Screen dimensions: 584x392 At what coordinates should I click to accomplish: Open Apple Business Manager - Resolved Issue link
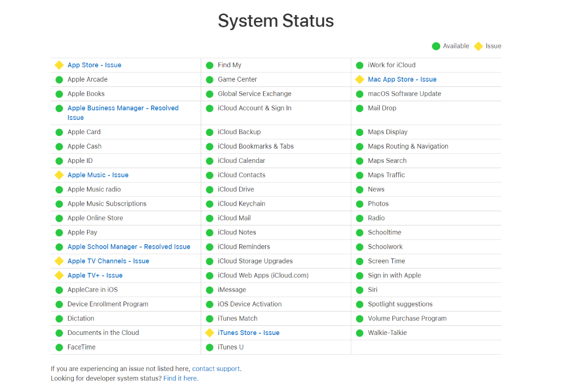(x=123, y=113)
